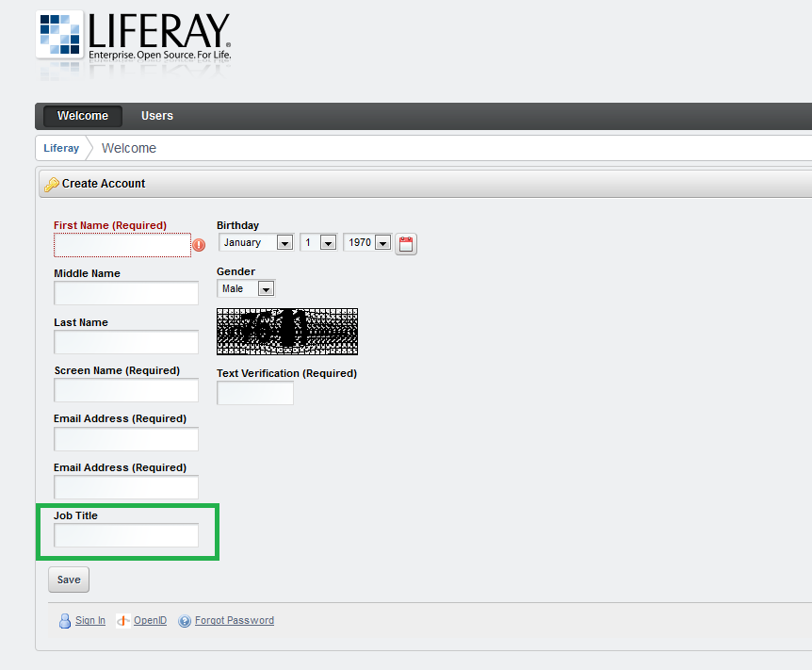The image size is (812, 670).
Task: Click inside the Job Title field
Action: coord(126,535)
